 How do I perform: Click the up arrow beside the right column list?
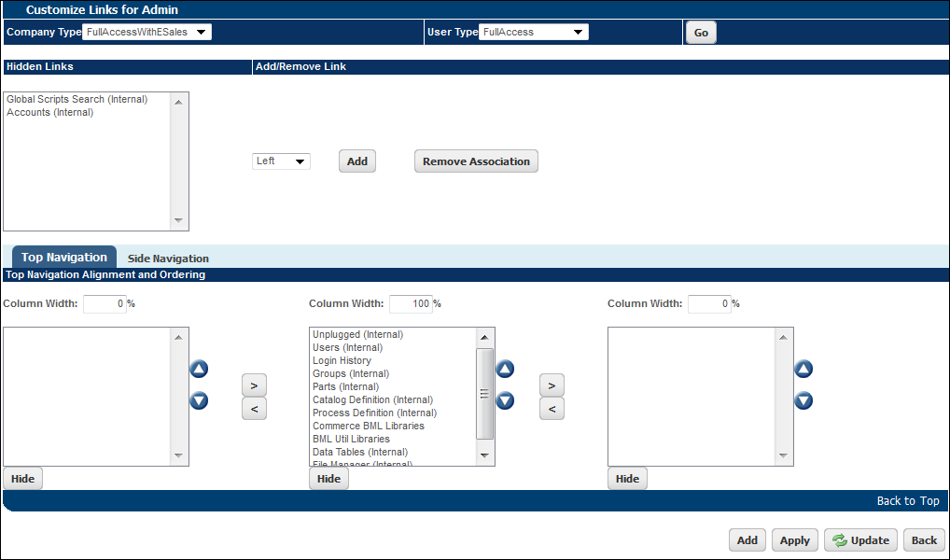coord(803,369)
